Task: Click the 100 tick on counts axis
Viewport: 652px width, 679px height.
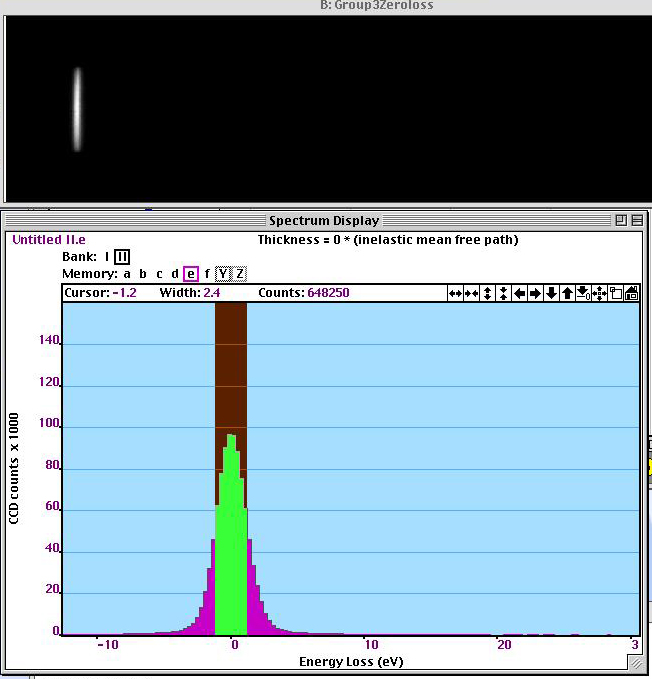Action: coord(49,423)
